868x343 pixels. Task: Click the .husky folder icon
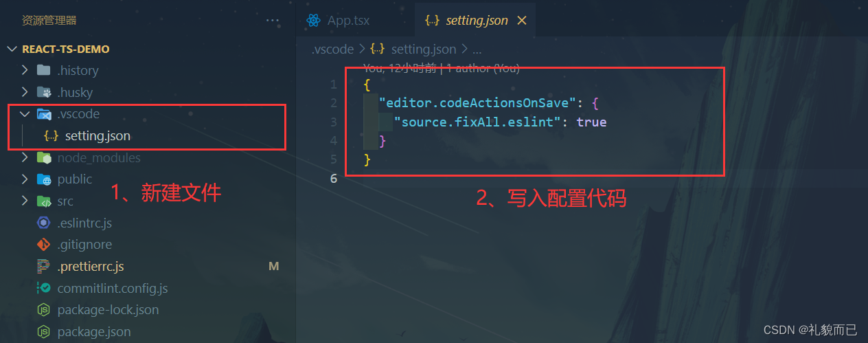pyautogui.click(x=44, y=92)
